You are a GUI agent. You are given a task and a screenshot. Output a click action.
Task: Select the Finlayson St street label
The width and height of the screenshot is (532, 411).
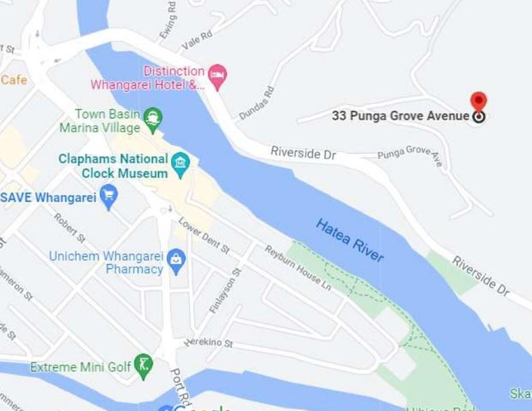225,291
